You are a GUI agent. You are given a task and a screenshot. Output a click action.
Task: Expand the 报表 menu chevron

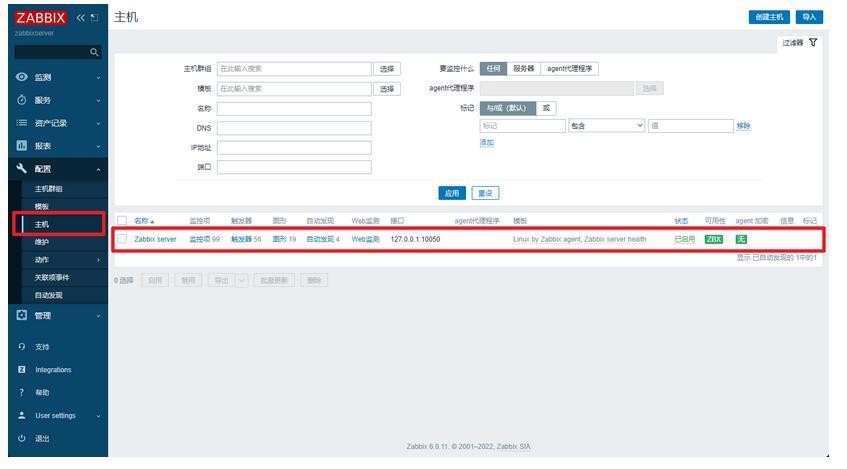coord(98,146)
